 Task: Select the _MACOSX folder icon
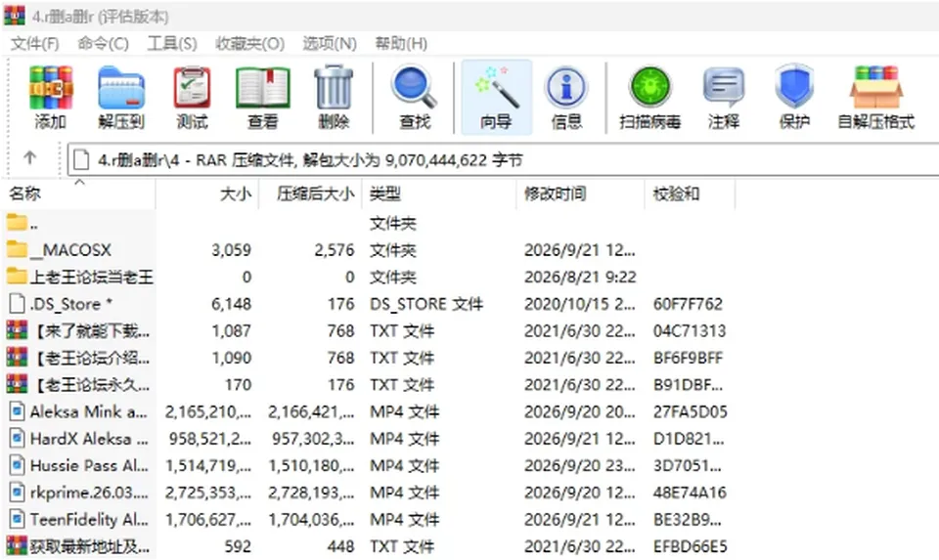pyautogui.click(x=17, y=249)
